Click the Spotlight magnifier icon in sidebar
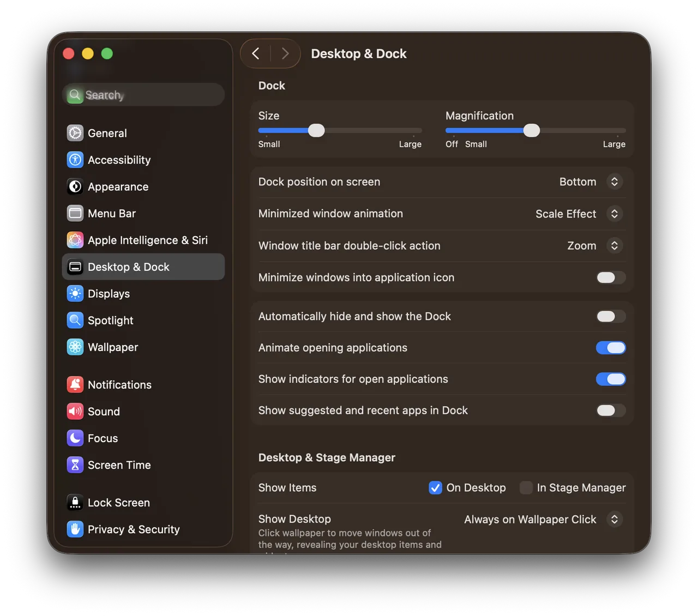This screenshot has width=698, height=616. [75, 320]
